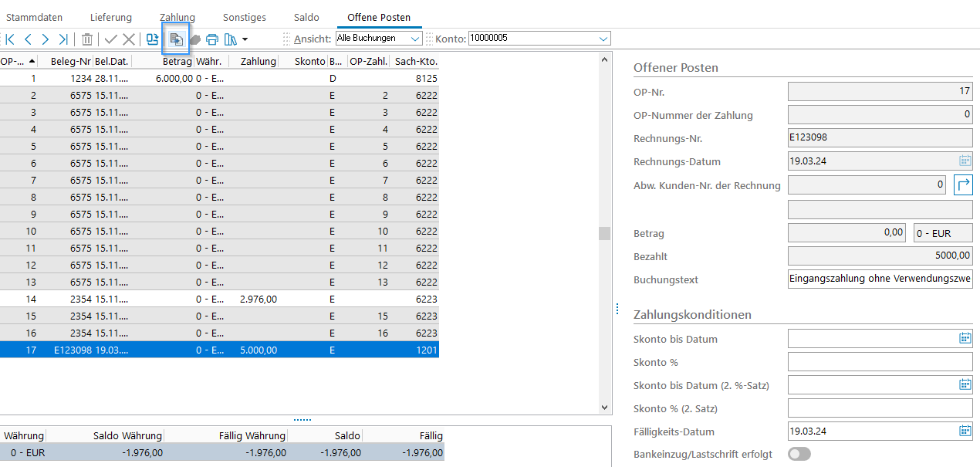Click the books icon in toolbar

click(230, 39)
